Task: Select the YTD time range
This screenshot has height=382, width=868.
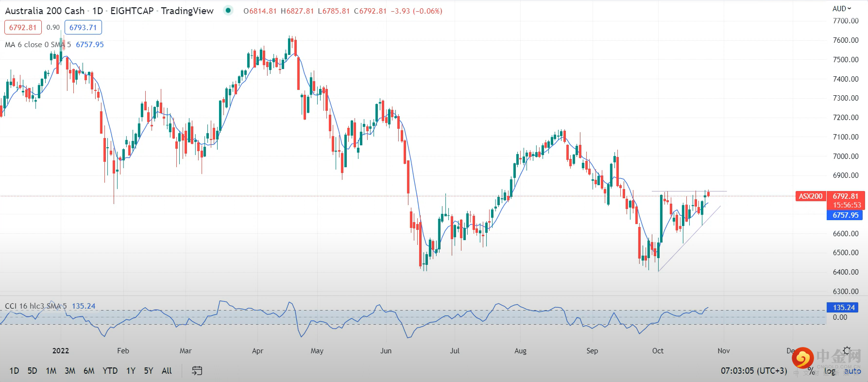Action: point(110,371)
